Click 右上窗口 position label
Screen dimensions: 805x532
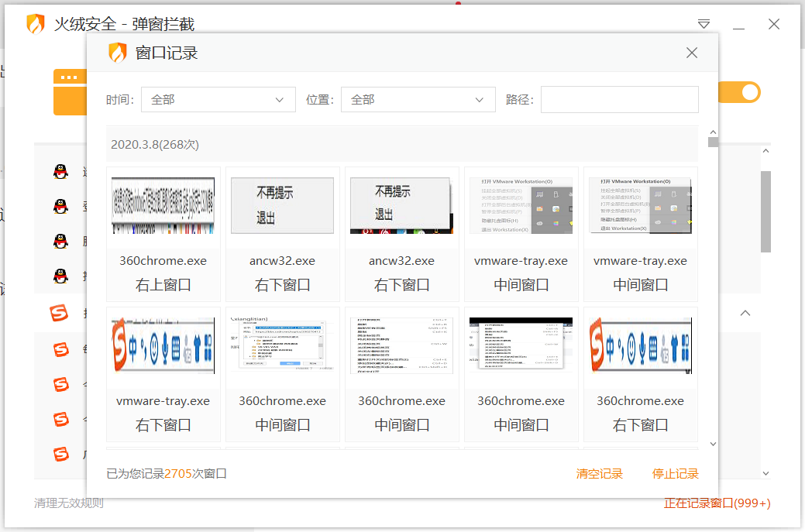pyautogui.click(x=163, y=285)
